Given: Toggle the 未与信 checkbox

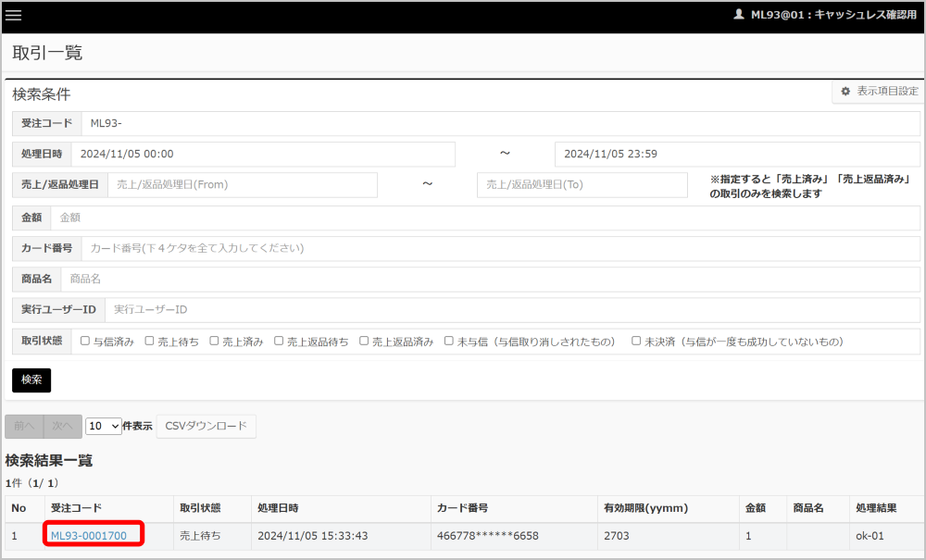Looking at the screenshot, I should coord(449,341).
